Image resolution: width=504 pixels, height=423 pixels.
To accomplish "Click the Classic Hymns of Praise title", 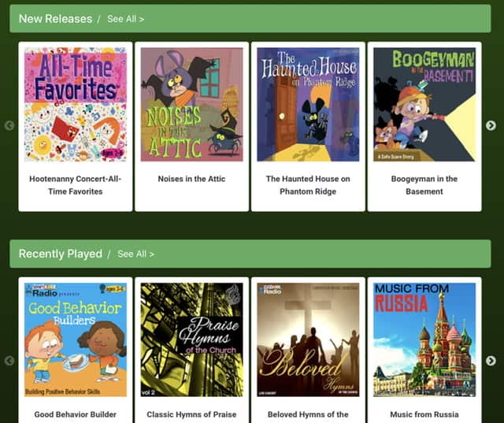I will tap(191, 414).
